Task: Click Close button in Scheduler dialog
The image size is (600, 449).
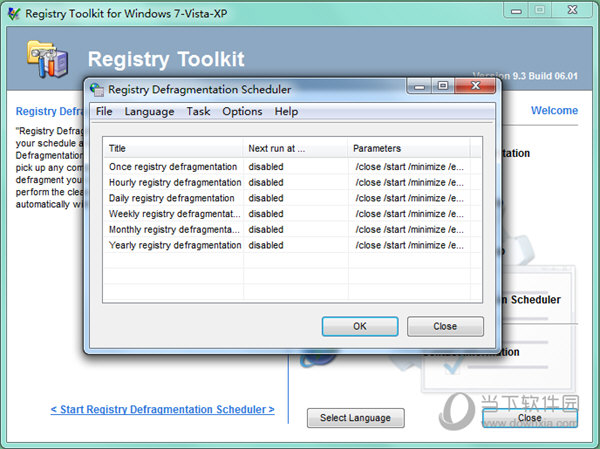Action: pos(445,326)
